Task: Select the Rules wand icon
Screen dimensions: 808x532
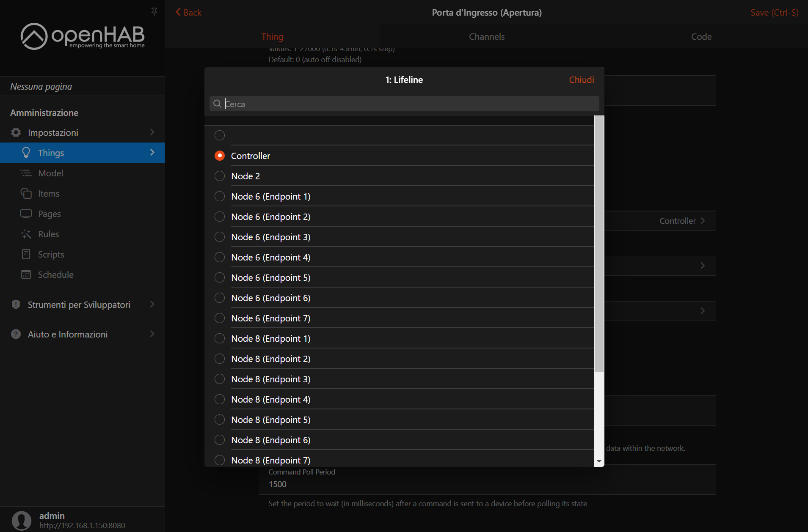Action: 26,234
